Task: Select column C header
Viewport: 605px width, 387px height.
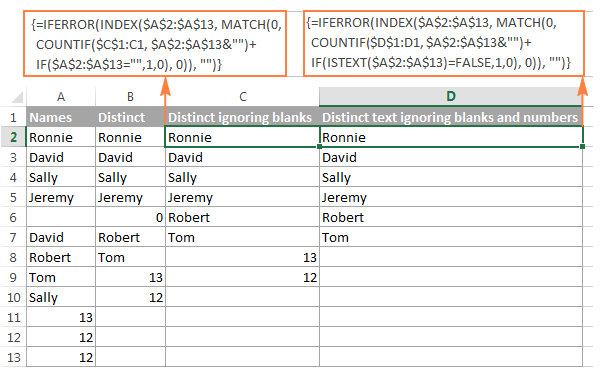Action: pos(242,96)
